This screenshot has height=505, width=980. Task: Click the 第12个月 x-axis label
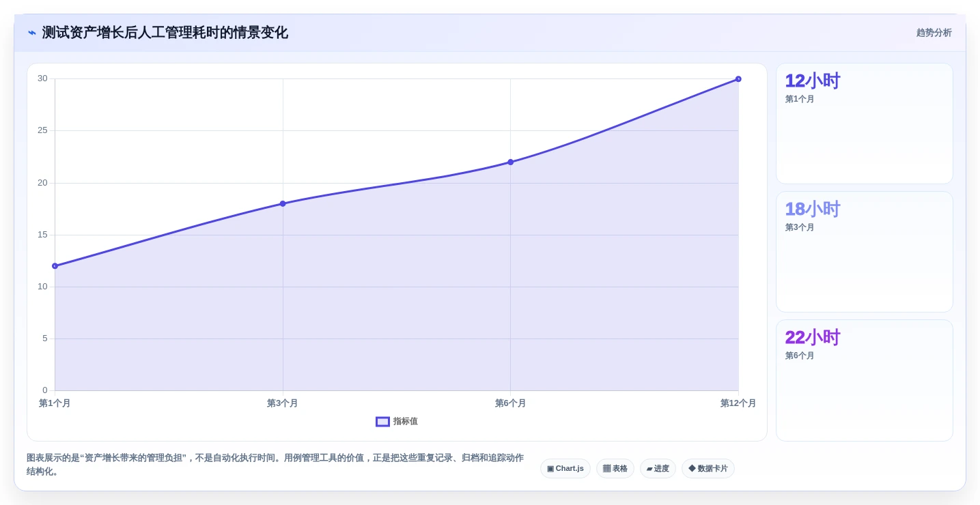point(738,403)
